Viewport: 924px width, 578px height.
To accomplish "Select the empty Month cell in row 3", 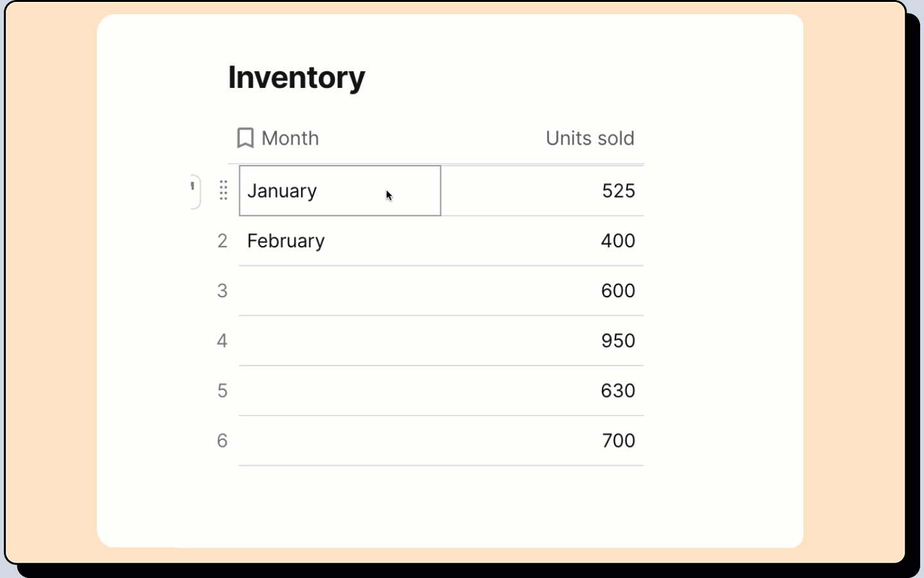I will click(340, 291).
